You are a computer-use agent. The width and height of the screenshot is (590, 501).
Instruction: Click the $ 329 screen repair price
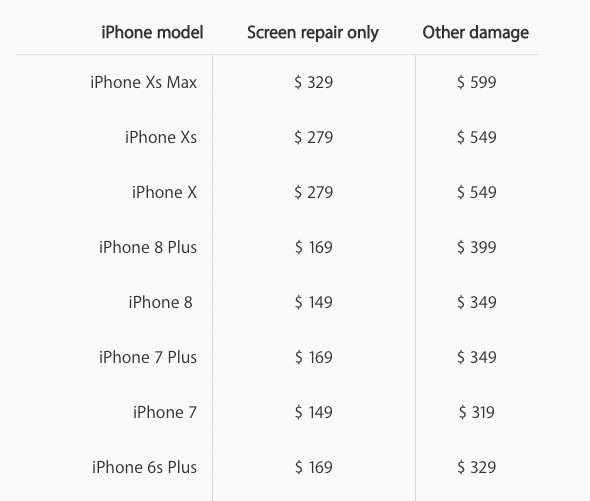(313, 82)
